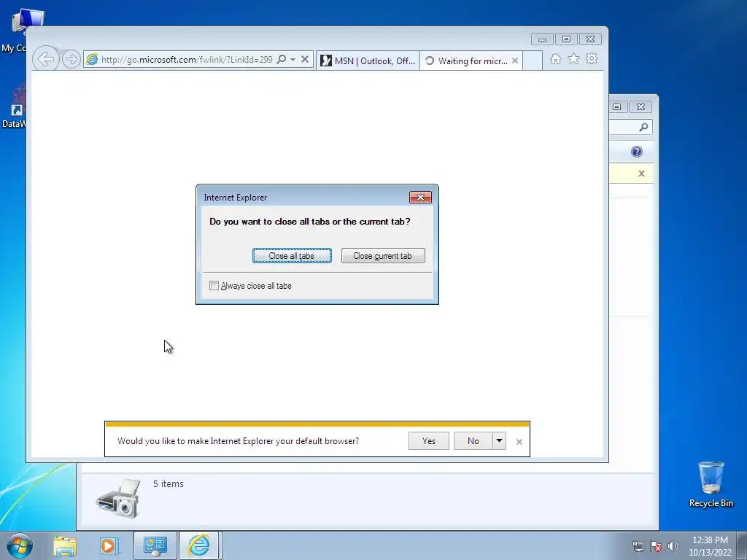Open the Home page icon
The height and width of the screenshot is (560, 747).
555,59
